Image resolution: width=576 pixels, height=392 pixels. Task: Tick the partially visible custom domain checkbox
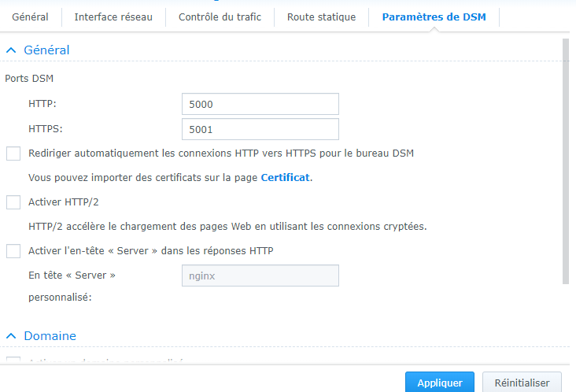[x=13, y=359]
